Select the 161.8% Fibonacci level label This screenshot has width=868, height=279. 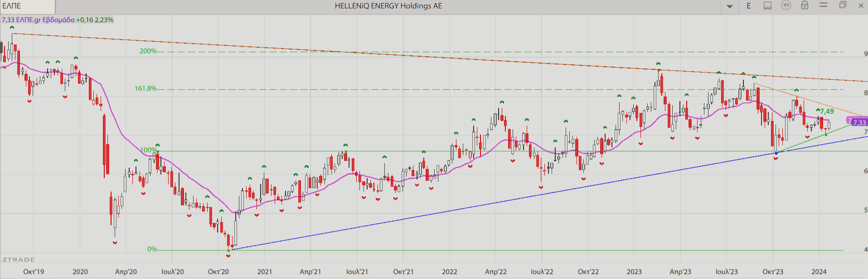click(x=145, y=88)
